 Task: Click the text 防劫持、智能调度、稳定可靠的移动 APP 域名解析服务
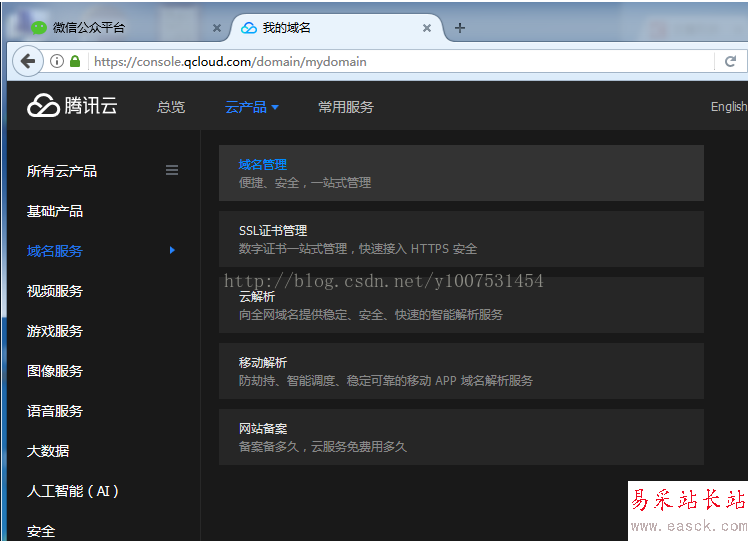pyautogui.click(x=385, y=381)
